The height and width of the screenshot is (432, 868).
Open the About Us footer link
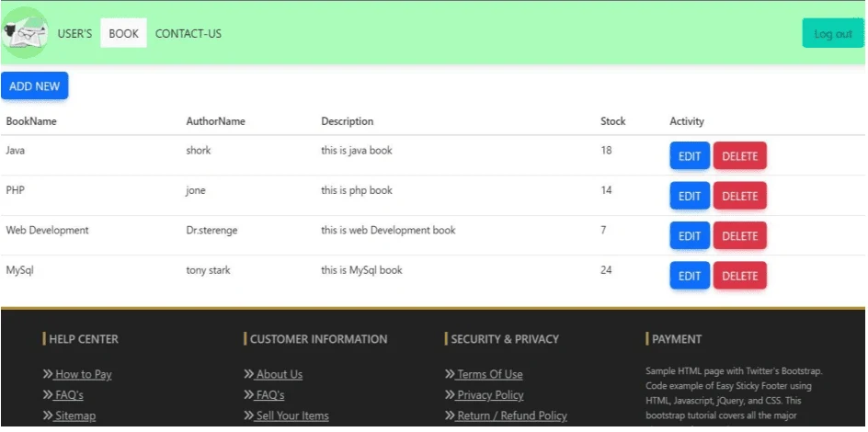click(x=279, y=374)
